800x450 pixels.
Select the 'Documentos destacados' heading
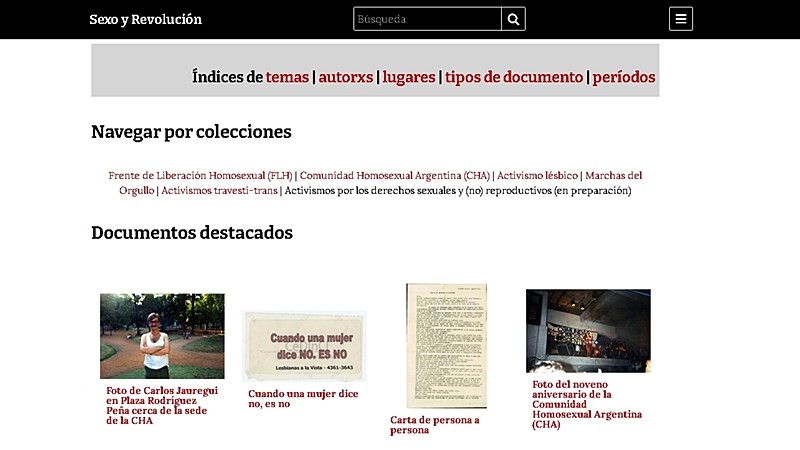(x=192, y=233)
